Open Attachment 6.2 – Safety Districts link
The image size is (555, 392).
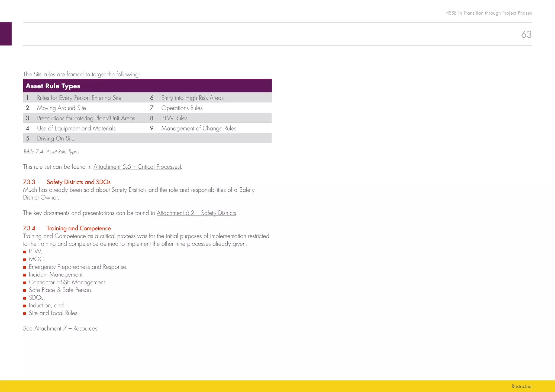pyautogui.click(x=196, y=213)
